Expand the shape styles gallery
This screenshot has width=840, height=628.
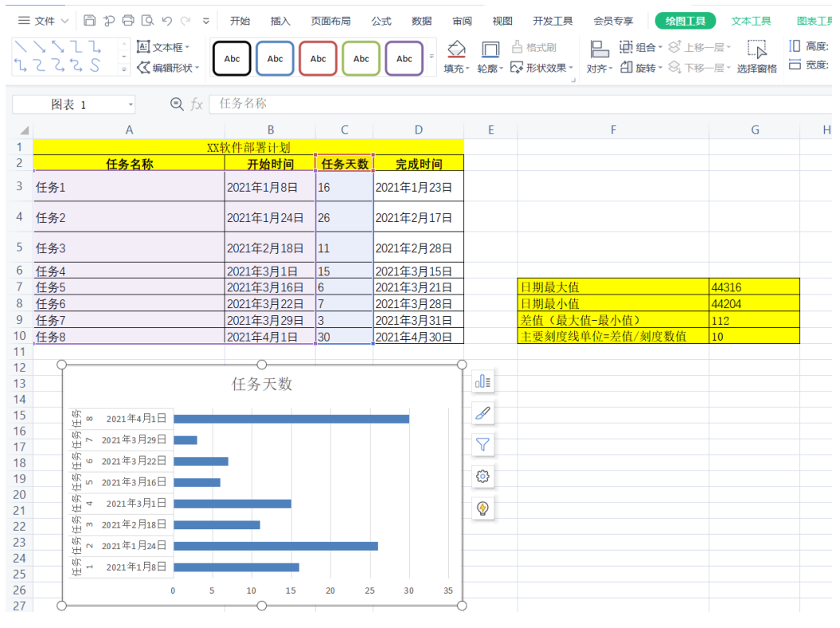(432, 57)
